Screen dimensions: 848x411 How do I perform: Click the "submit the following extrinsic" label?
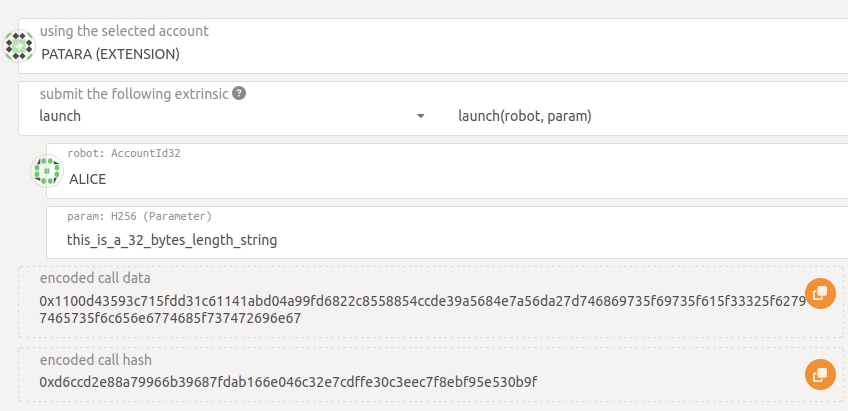point(134,93)
